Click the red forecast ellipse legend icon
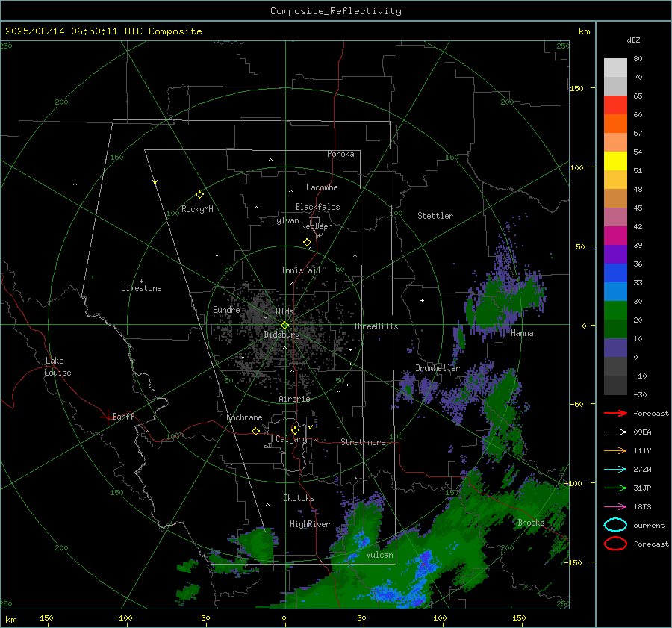 (615, 544)
